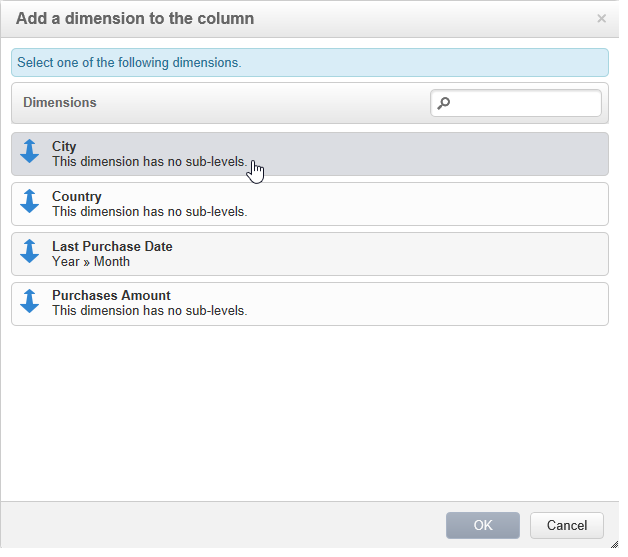This screenshot has height=557, width=628.
Task: Click the Year » Month sub-levels text
Action: (x=91, y=261)
